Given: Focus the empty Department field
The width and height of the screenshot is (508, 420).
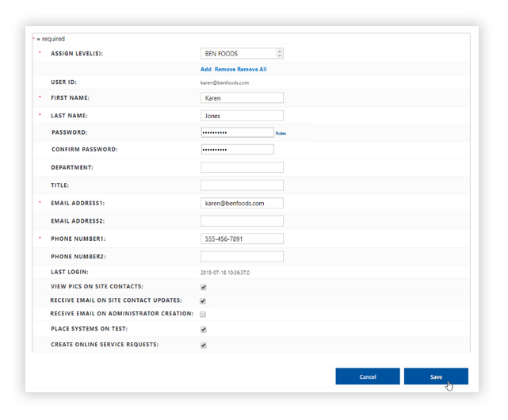Looking at the screenshot, I should click(242, 167).
